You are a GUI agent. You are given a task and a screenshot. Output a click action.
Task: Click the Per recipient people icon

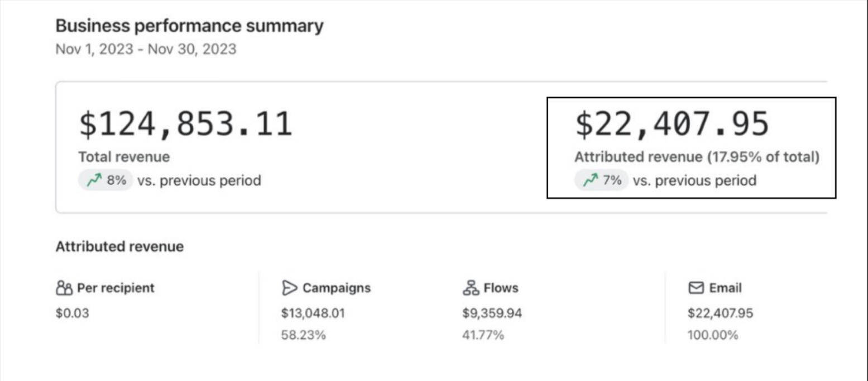tap(64, 288)
